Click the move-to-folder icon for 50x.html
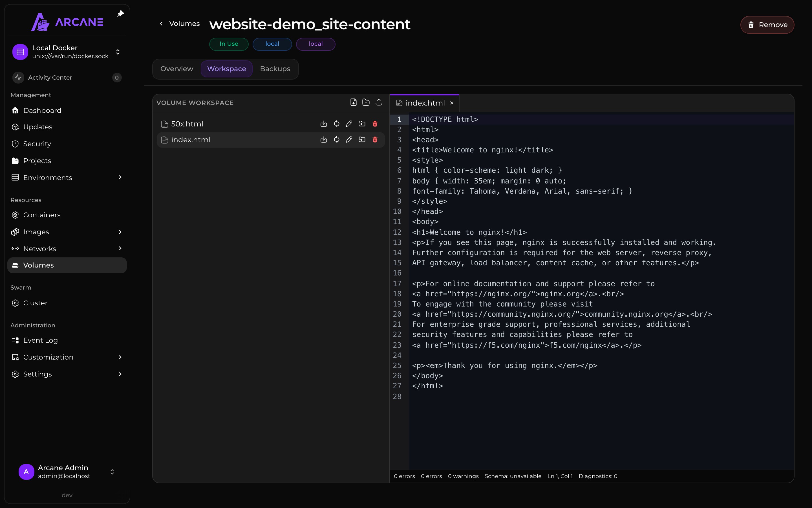 click(362, 124)
